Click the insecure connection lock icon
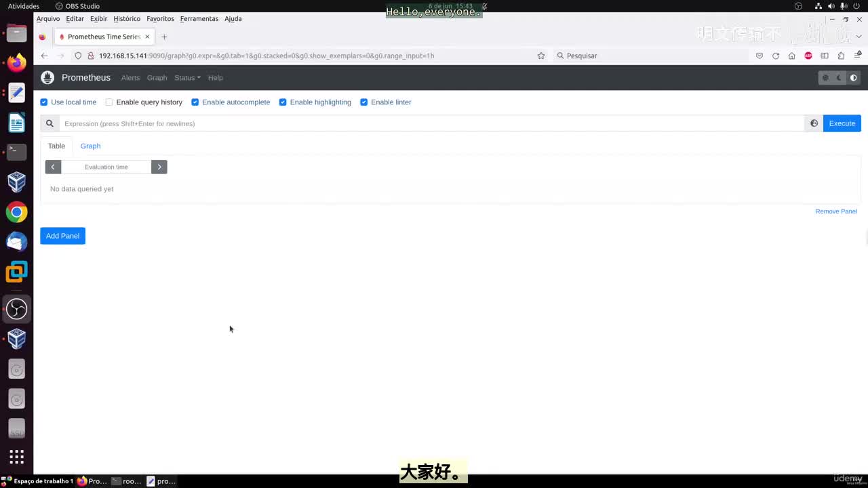The width and height of the screenshot is (868, 488). (x=91, y=56)
